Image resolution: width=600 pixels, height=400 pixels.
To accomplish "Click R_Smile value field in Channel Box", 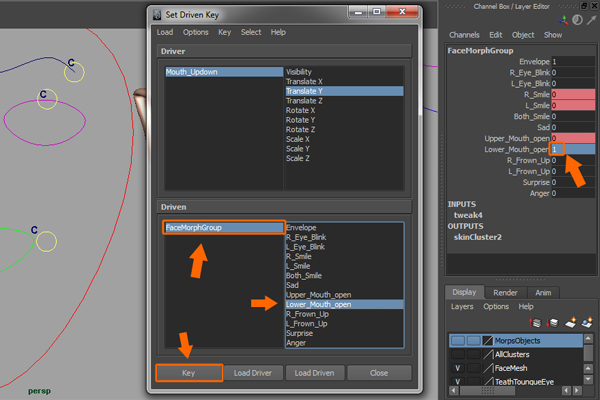I will click(573, 94).
